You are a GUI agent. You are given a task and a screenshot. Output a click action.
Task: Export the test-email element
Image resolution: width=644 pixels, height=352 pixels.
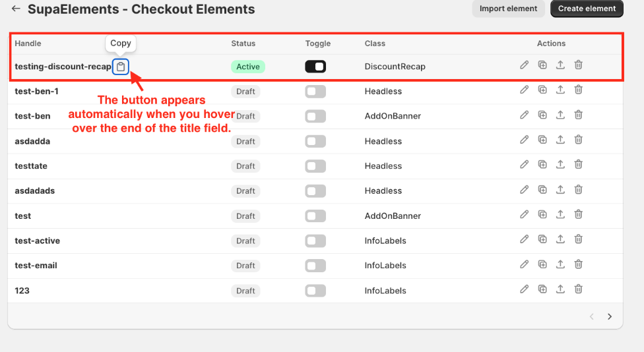point(560,264)
